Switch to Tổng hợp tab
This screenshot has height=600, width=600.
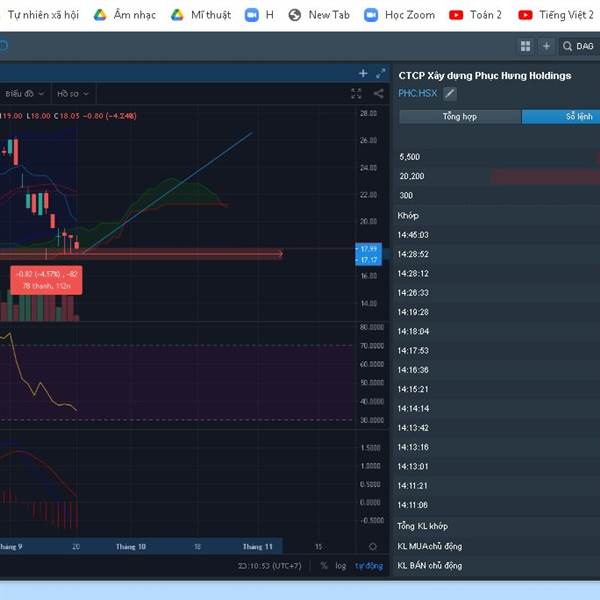point(460,116)
